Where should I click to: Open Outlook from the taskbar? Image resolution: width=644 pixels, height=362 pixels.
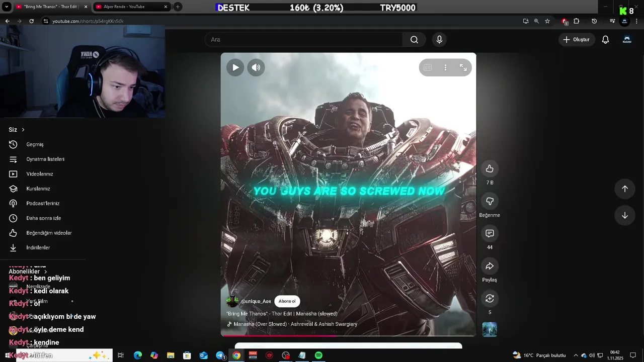pos(203,355)
